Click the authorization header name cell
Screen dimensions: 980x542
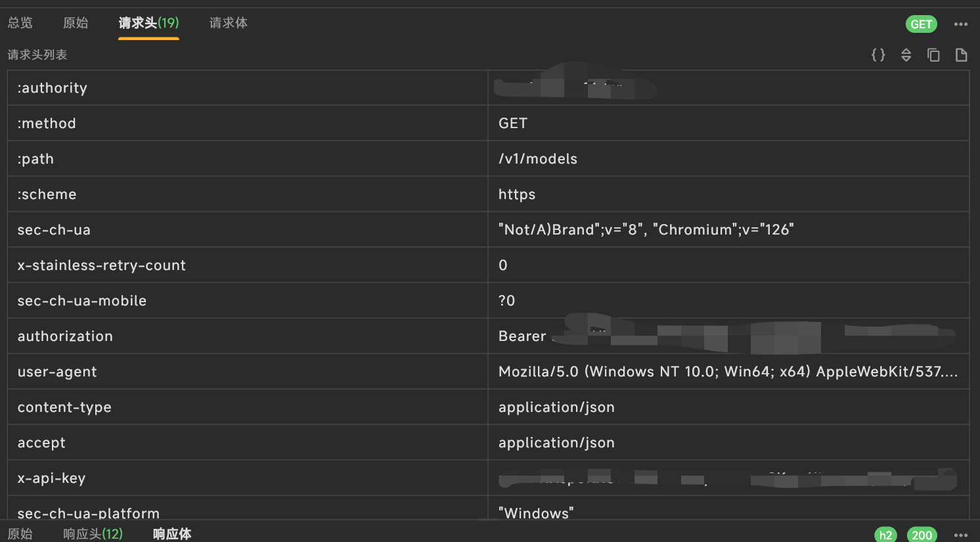tap(248, 336)
